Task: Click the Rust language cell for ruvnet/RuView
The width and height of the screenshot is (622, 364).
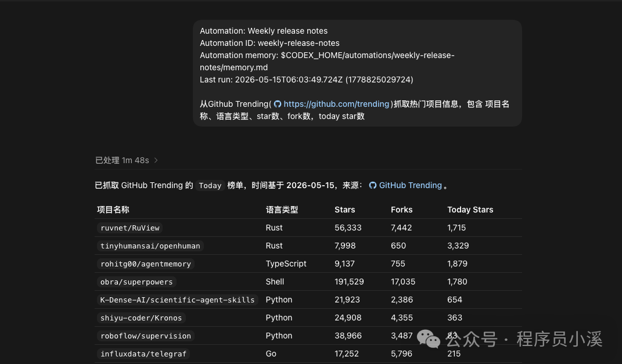Action: click(x=274, y=228)
